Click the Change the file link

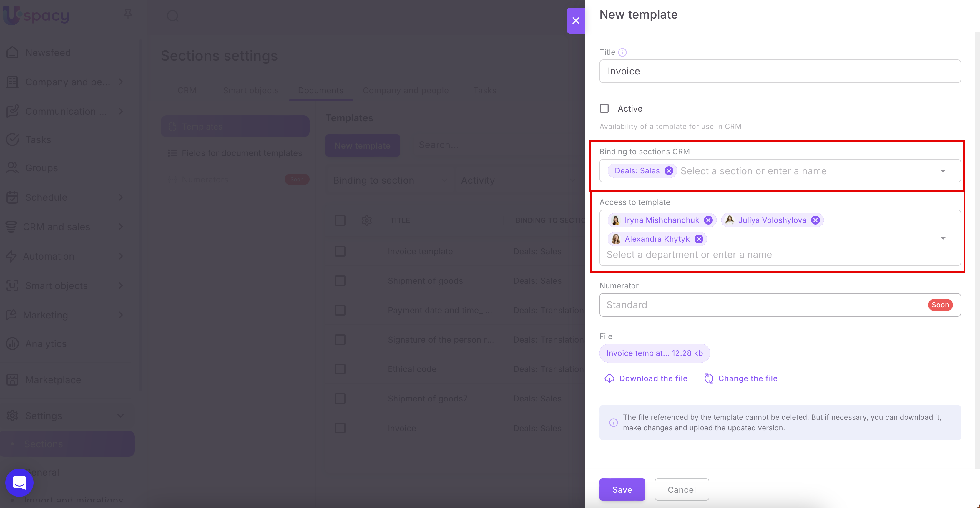point(747,378)
